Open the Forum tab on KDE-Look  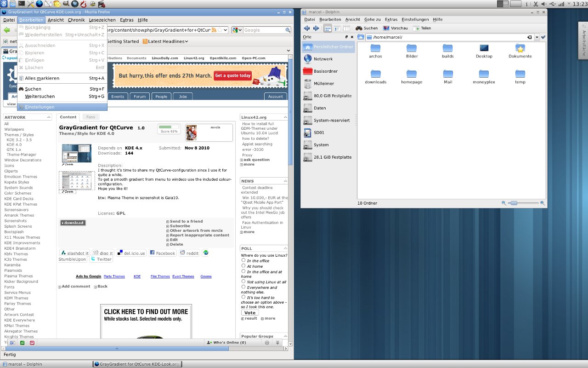coord(140,97)
